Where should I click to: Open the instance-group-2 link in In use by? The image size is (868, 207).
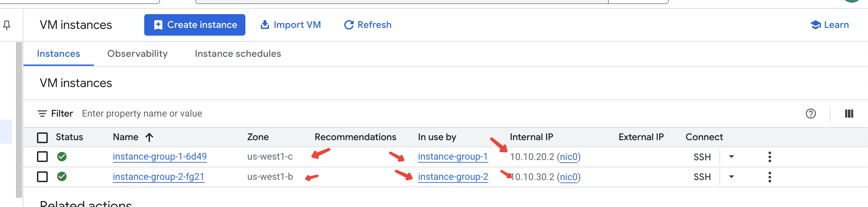(x=452, y=177)
